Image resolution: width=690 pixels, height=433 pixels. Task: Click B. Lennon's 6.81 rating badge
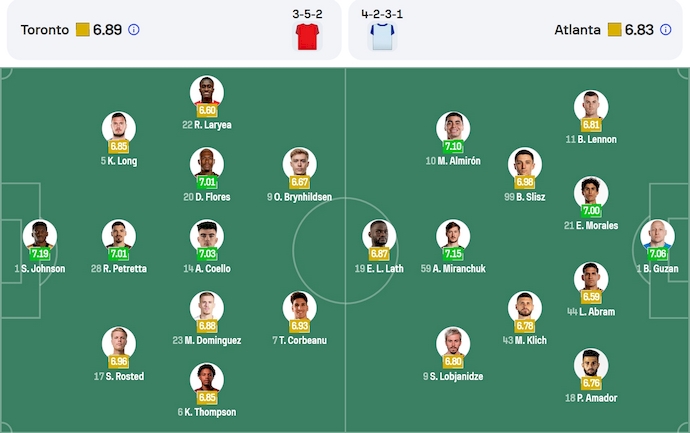pyautogui.click(x=591, y=125)
